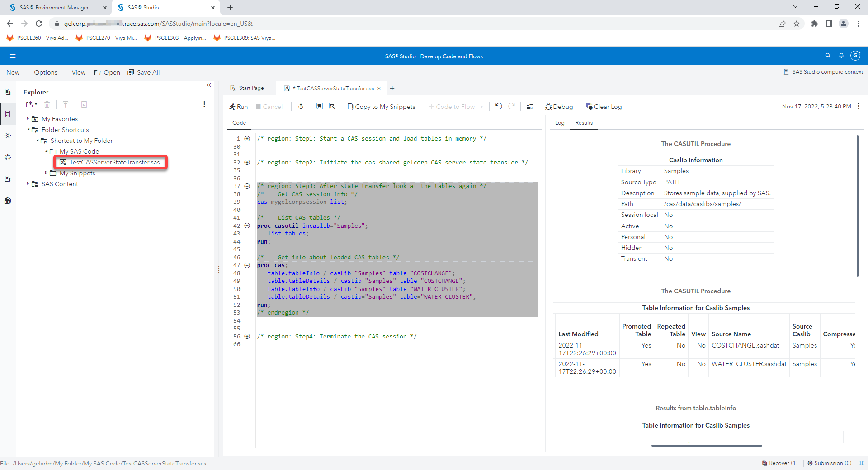Reload the browser page
868x470 pixels.
[39, 23]
